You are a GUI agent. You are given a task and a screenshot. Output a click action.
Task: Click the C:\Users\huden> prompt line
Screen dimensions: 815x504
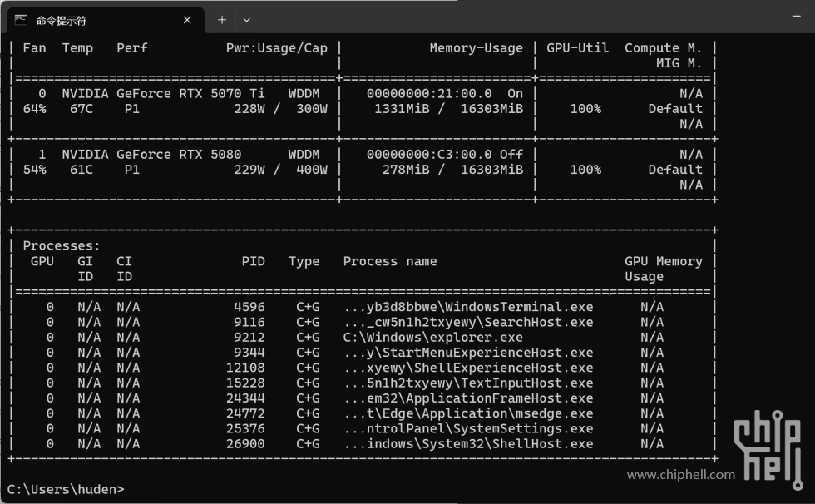(x=66, y=489)
